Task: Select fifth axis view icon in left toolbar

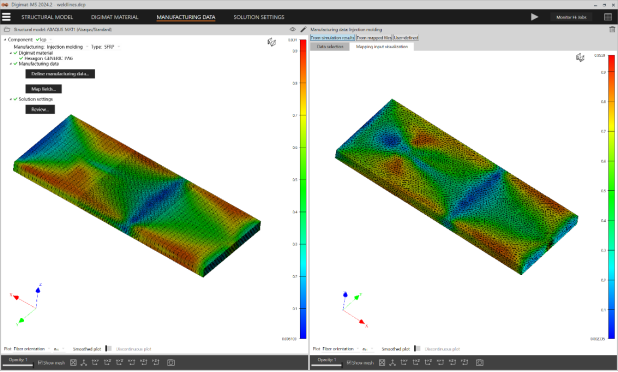Action: [x=143, y=363]
